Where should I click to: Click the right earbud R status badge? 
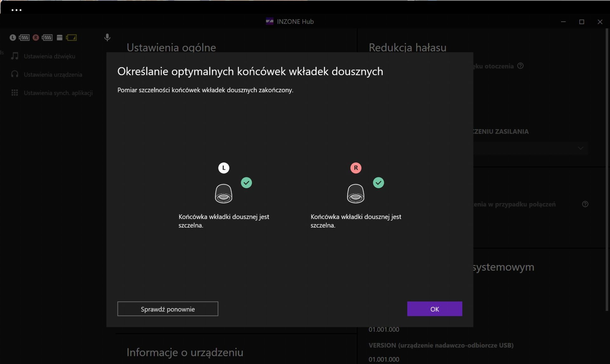pyautogui.click(x=36, y=38)
